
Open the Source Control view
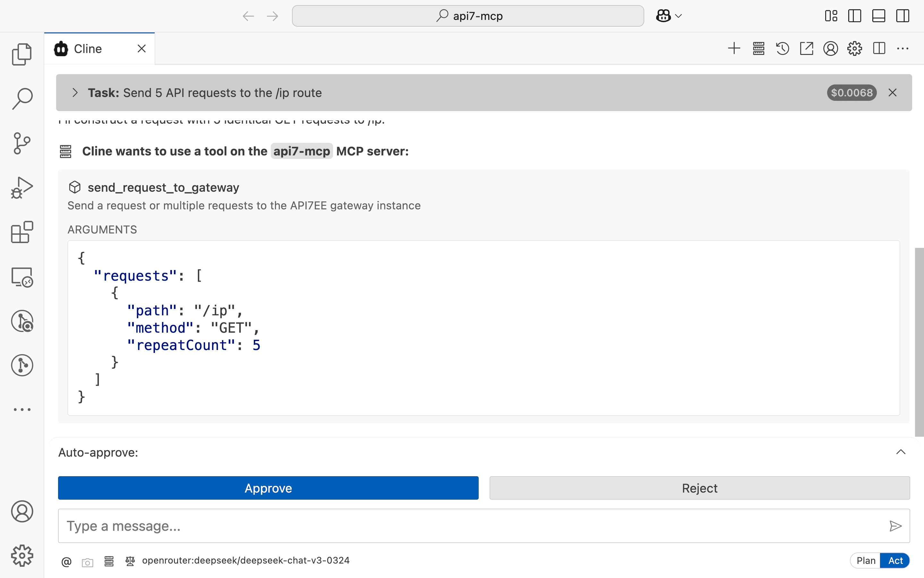pos(22,143)
